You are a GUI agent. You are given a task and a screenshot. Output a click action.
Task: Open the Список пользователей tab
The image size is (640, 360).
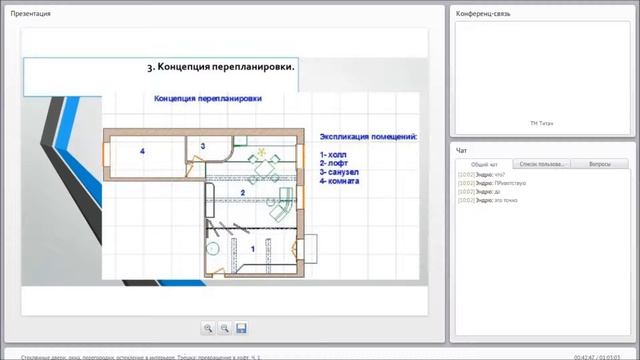pos(542,164)
